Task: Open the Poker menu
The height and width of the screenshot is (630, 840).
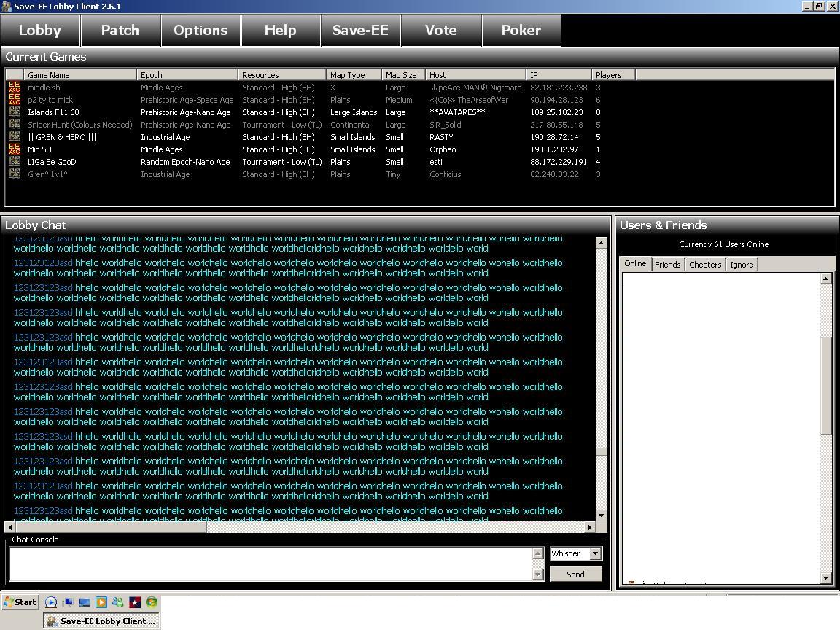Action: tap(521, 31)
